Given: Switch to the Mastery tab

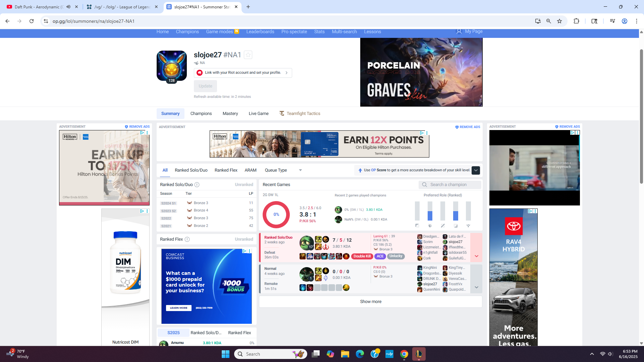Looking at the screenshot, I should coord(230,114).
